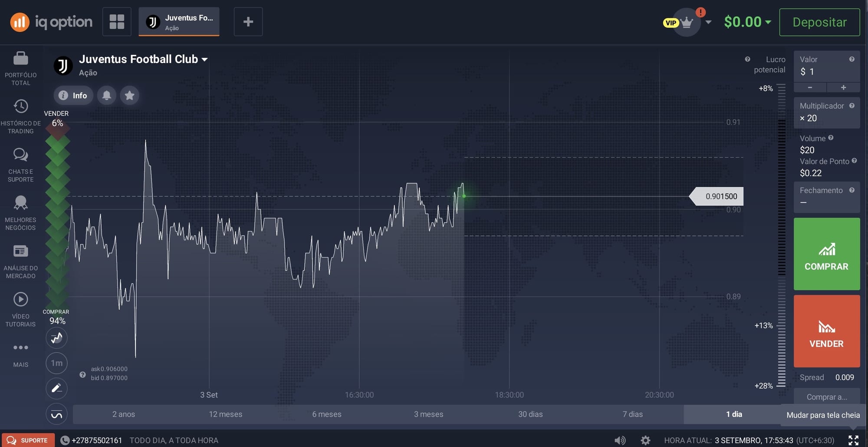Open the Info button for the asset

pyautogui.click(x=73, y=95)
